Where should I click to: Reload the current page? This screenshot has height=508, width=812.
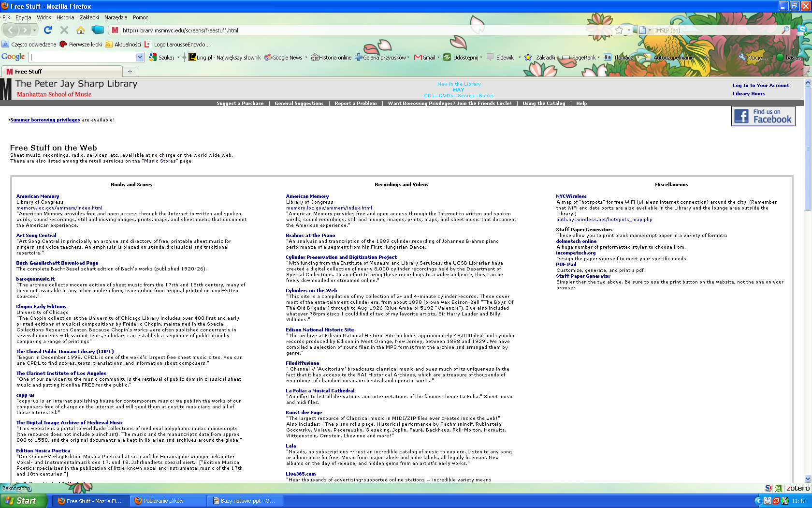point(48,30)
